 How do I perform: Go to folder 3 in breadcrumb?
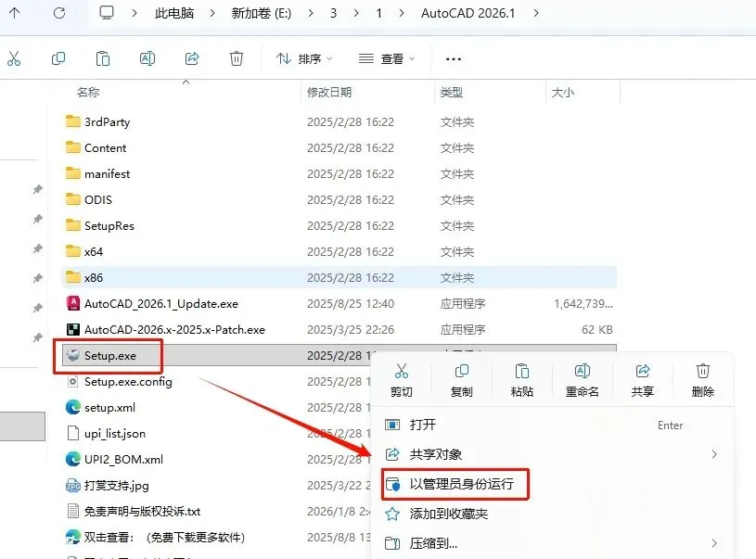333,13
